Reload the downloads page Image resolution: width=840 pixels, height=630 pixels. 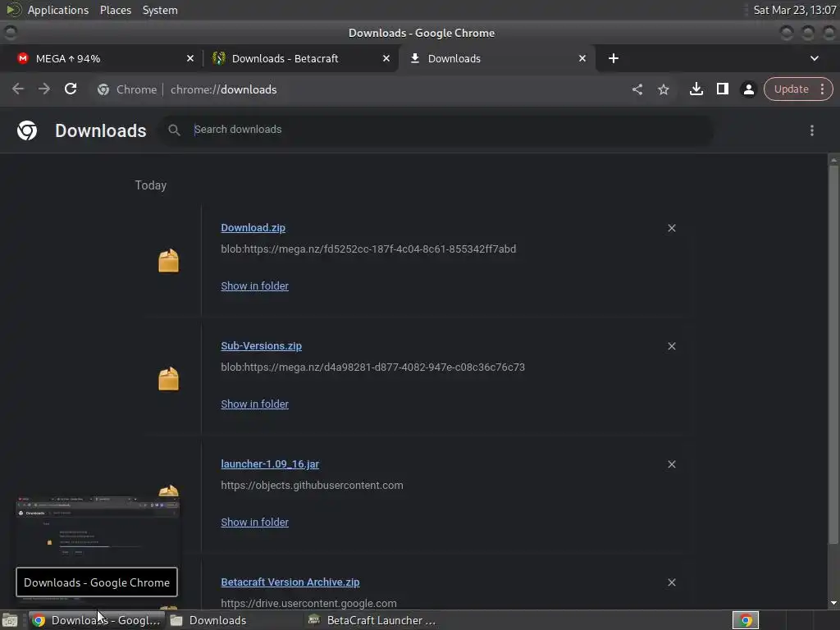71,89
